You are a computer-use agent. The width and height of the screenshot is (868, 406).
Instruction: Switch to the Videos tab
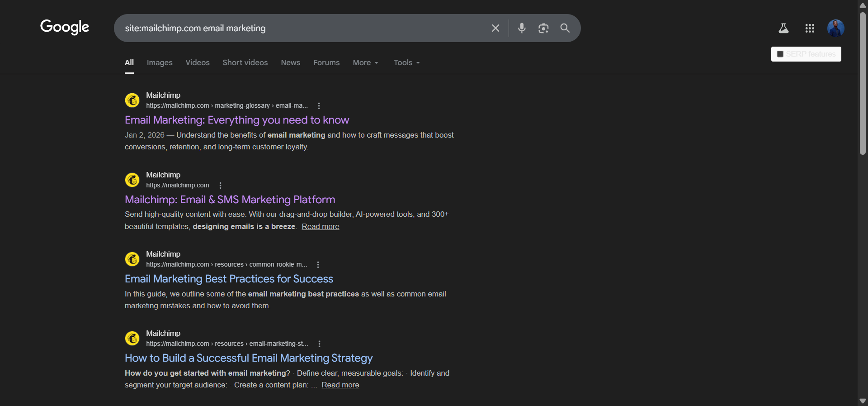point(198,62)
